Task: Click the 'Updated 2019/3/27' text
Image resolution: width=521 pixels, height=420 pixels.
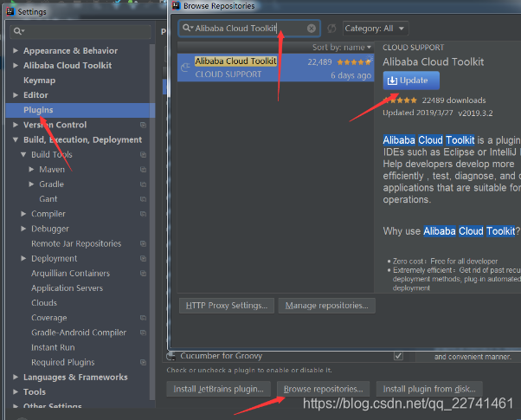Action: tap(418, 113)
